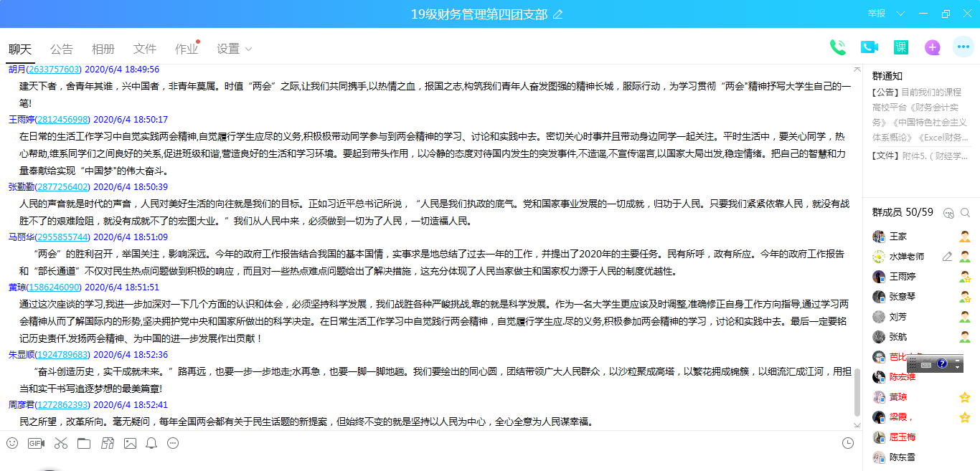
Task: Open the blue three-dots more menu
Action: (963, 47)
